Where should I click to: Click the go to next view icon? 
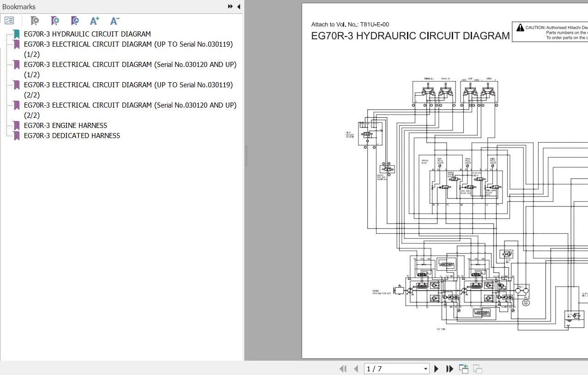click(x=478, y=369)
